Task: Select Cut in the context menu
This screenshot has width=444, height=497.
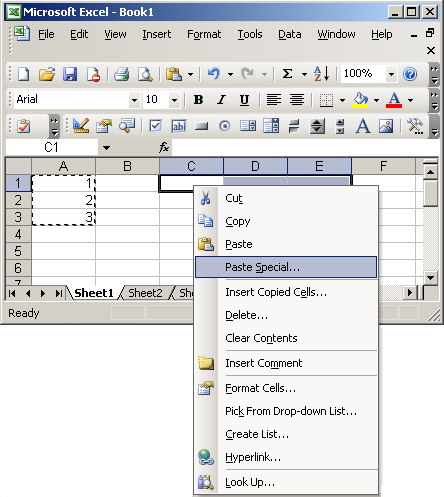Action: [286, 198]
